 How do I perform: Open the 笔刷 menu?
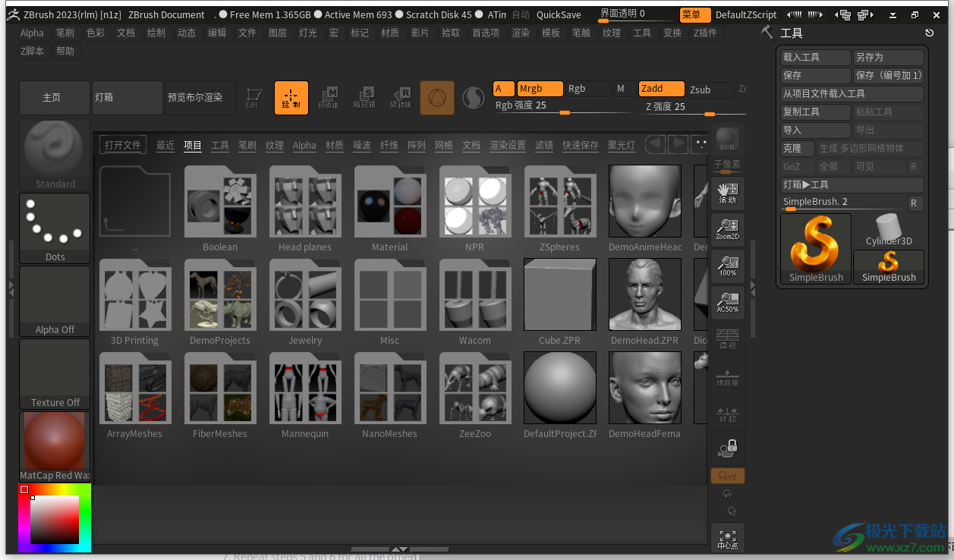point(65,33)
